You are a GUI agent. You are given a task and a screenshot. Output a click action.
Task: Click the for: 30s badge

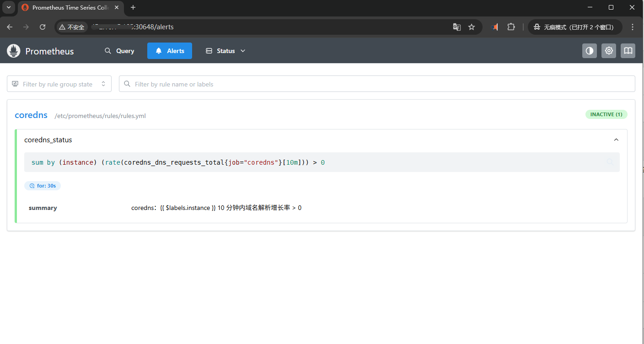[x=43, y=186]
